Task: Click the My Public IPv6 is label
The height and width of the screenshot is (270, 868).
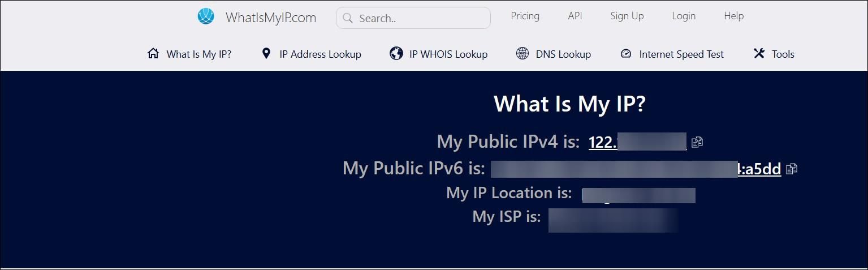Action: 414,168
